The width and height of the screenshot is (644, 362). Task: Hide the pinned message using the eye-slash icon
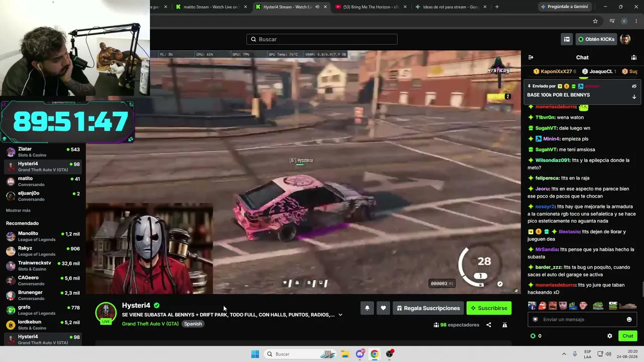(634, 86)
